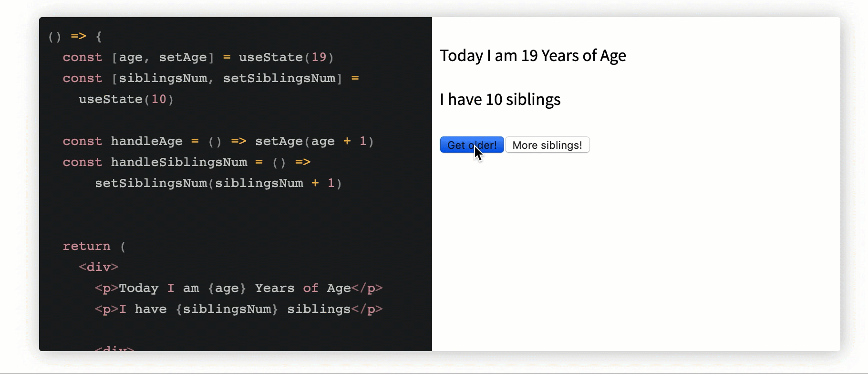Click the handleSiblingsNum declaration line
The width and height of the screenshot is (868, 374).
[x=186, y=162]
